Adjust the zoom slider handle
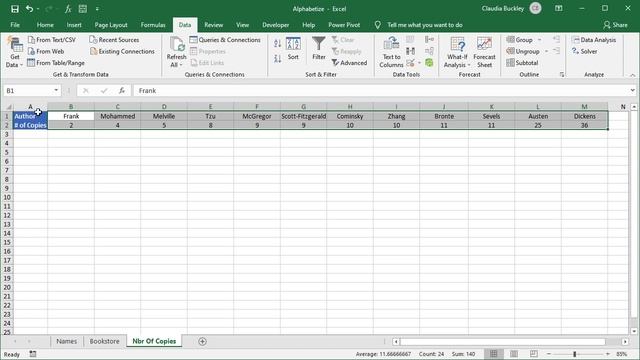 [575, 354]
